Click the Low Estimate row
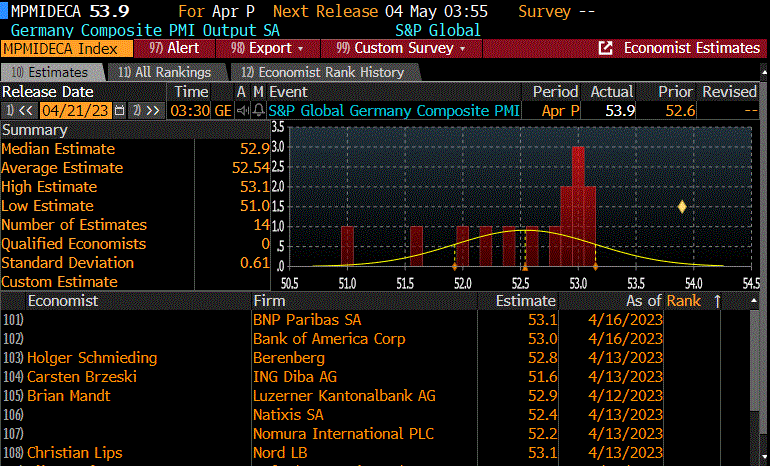The height and width of the screenshot is (466, 770). 136,206
